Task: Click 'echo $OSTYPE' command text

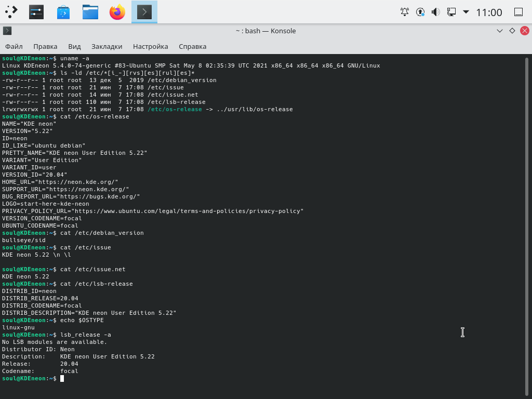Action: click(x=82, y=320)
